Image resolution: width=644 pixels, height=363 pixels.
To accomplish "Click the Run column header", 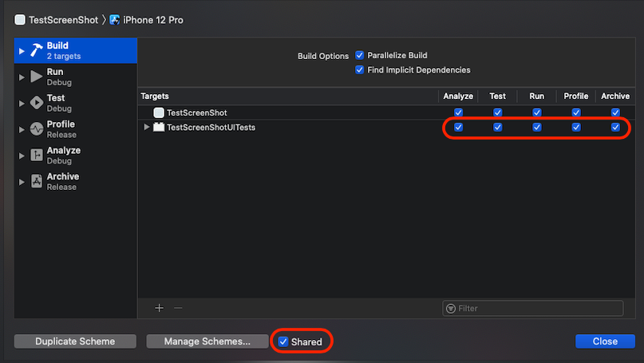I will point(537,96).
